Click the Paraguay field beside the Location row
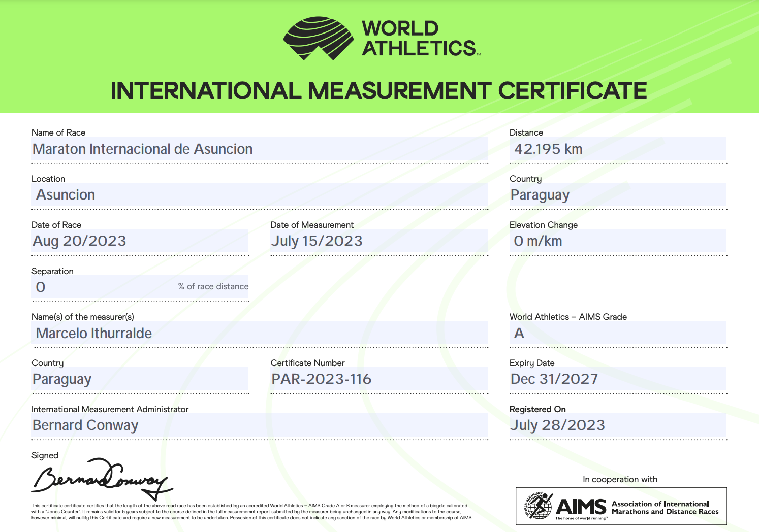 click(618, 195)
